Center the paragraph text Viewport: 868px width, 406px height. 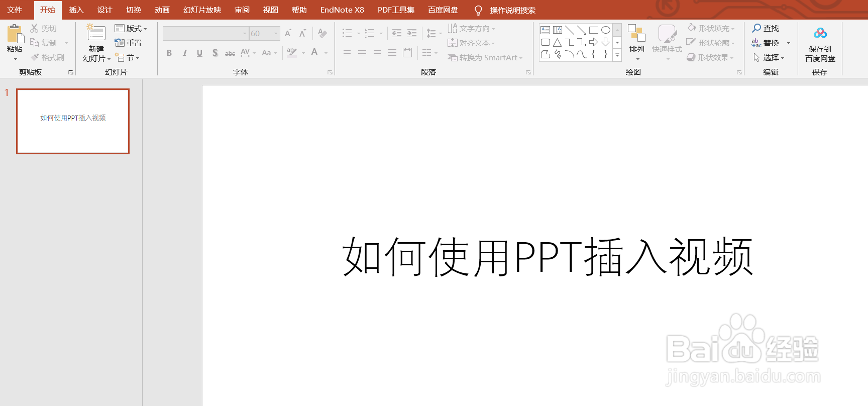pyautogui.click(x=362, y=53)
